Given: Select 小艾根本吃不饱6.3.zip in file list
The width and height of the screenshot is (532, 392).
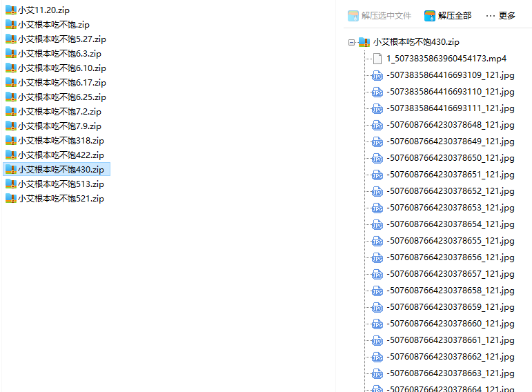Looking at the screenshot, I should [59, 54].
